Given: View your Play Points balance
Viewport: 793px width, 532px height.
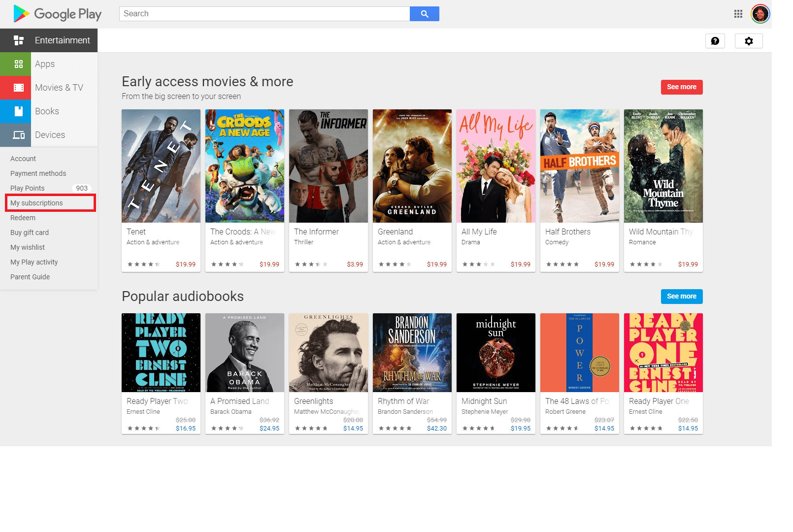Looking at the screenshot, I should click(x=27, y=188).
